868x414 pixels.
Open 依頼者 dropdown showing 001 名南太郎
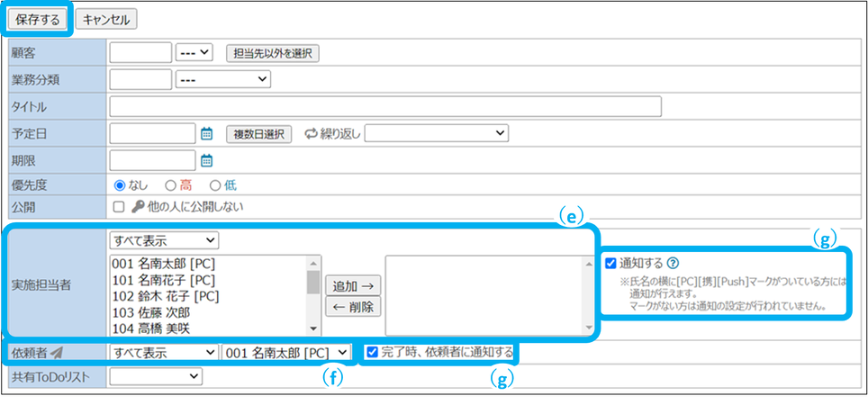tap(285, 352)
